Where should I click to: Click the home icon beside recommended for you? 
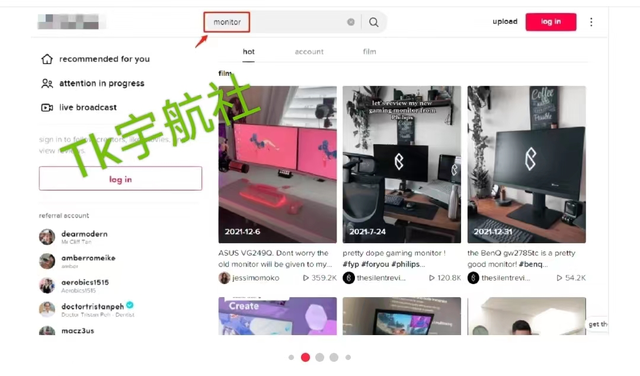47,59
